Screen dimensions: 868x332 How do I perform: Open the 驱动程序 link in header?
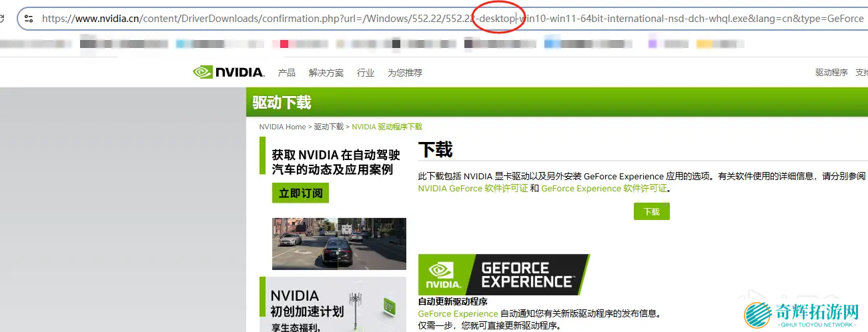[x=831, y=73]
